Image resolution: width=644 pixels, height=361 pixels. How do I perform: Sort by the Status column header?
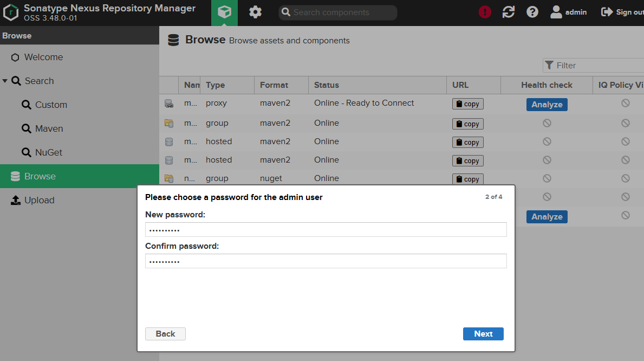point(378,85)
